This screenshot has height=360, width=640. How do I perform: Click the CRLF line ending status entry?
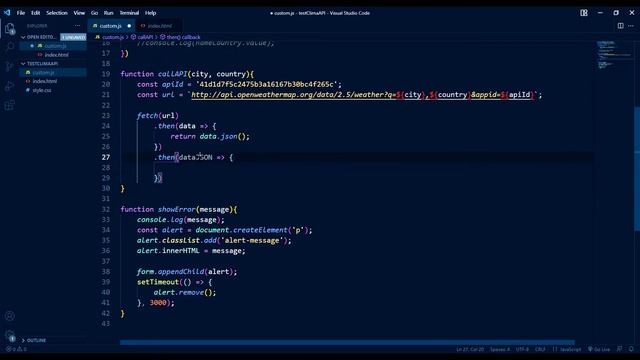click(x=540, y=349)
